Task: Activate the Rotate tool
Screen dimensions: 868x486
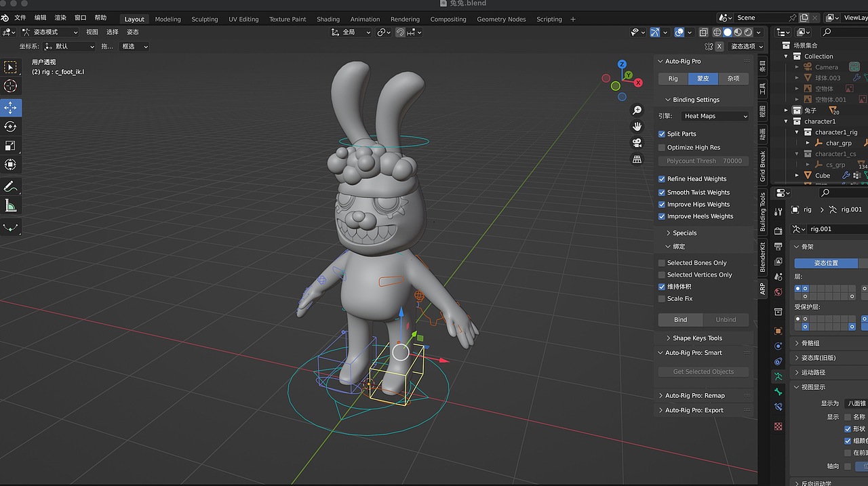Action: click(x=10, y=127)
